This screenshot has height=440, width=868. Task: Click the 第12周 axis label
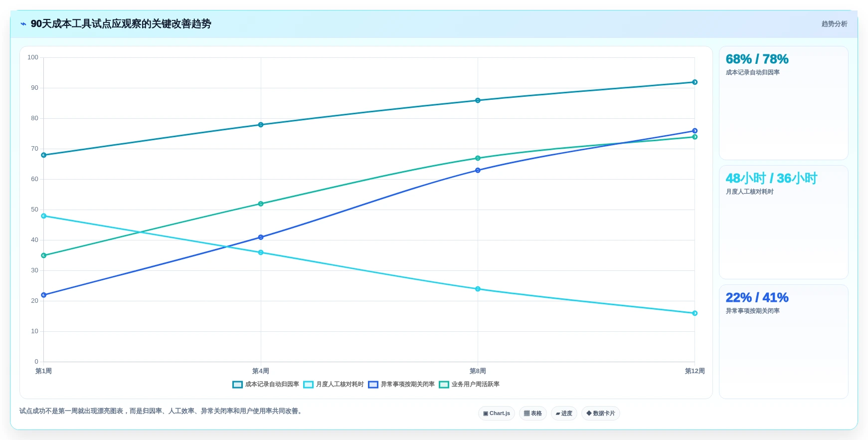point(694,371)
